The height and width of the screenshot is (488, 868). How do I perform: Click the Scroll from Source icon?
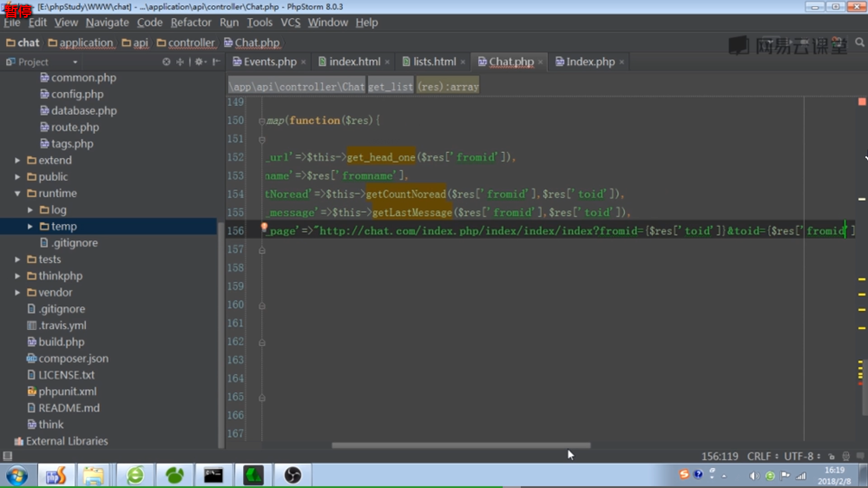[x=166, y=62]
